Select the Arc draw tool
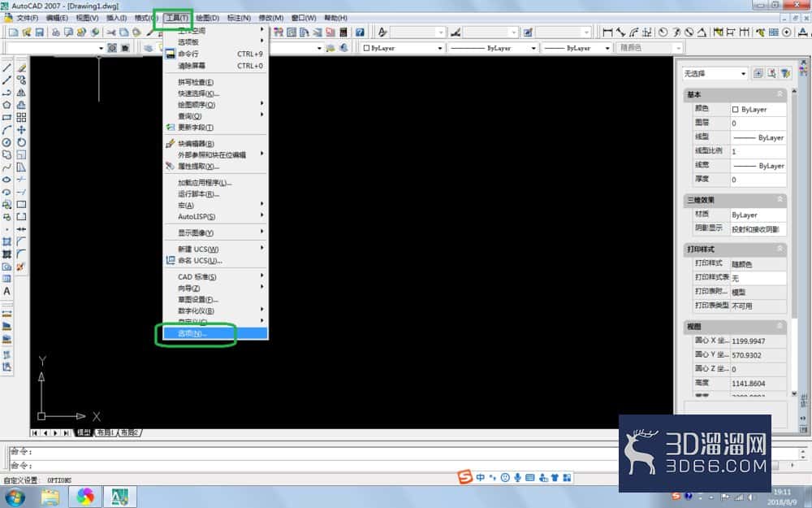The width and height of the screenshot is (812, 508). (6, 130)
